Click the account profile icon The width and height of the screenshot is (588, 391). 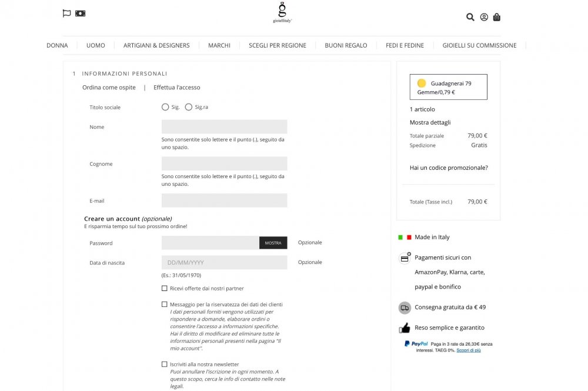click(483, 17)
